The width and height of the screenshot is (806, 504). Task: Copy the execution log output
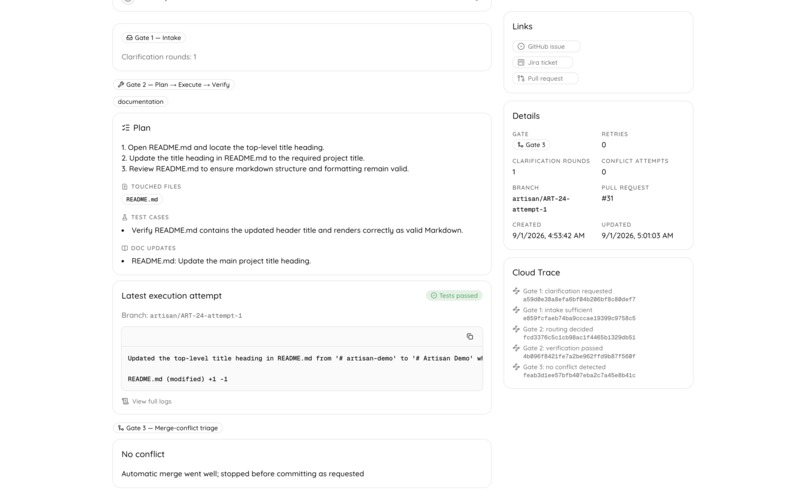click(469, 336)
